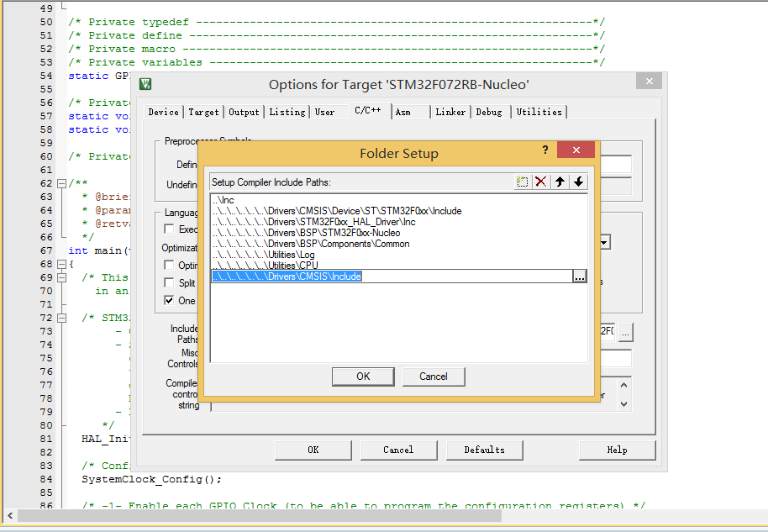The image size is (768, 532).
Task: Collapse the comment fold at line 72
Action: click(x=61, y=318)
